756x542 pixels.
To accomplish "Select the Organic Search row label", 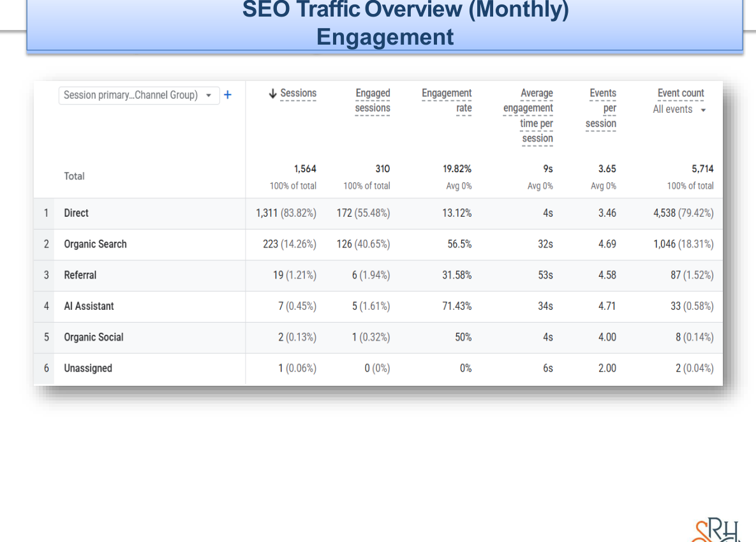I will pyautogui.click(x=95, y=244).
